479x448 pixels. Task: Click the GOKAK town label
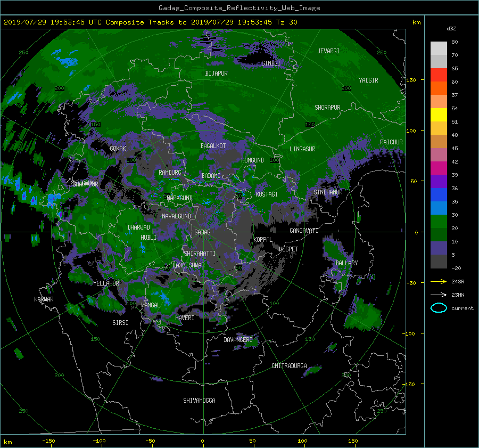point(118,149)
